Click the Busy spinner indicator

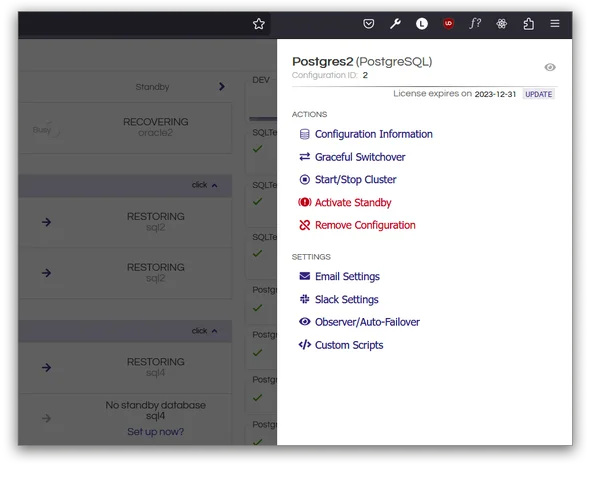[46, 130]
